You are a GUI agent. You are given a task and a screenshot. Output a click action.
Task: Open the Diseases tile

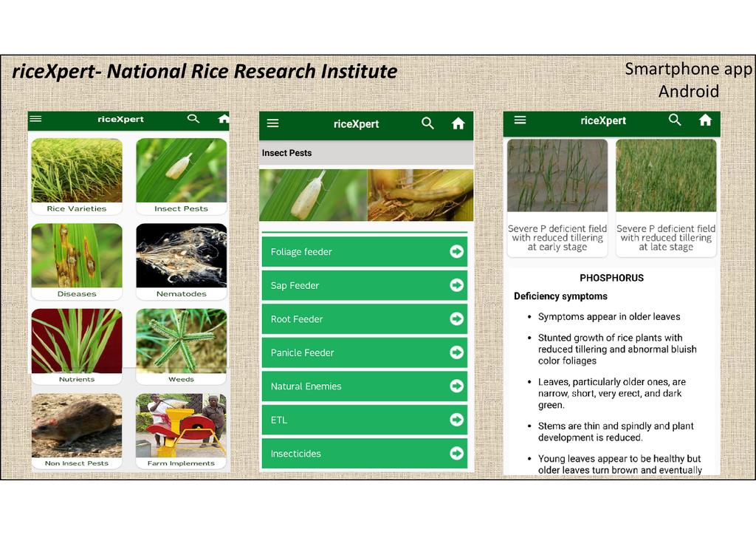[77, 260]
